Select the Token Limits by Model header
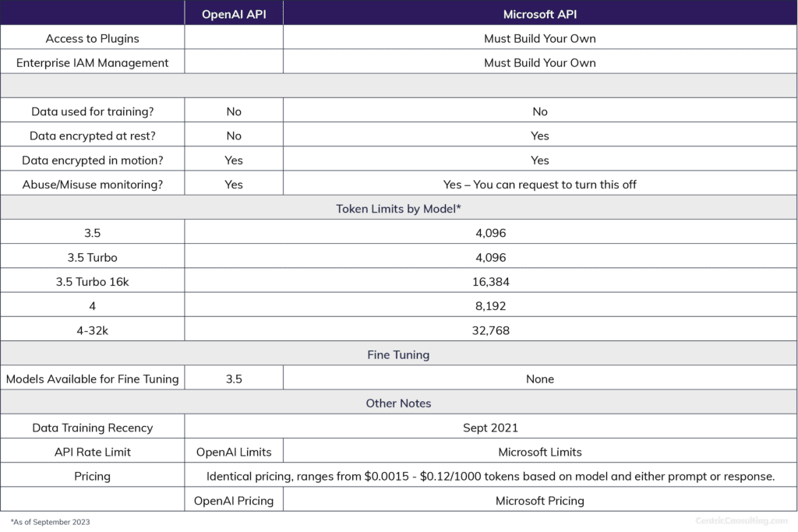798x532 pixels. pos(399,209)
